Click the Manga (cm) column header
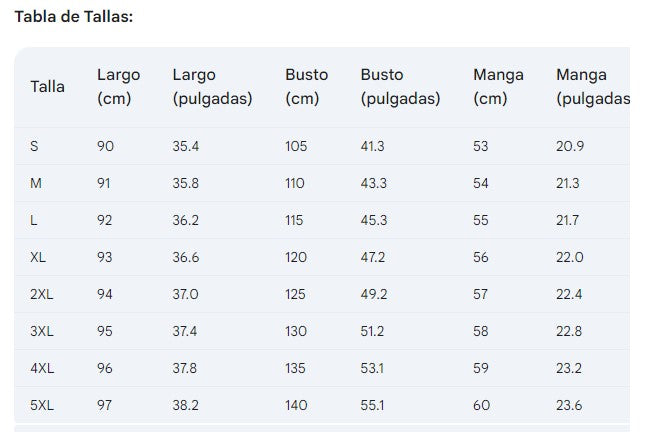The height and width of the screenshot is (432, 646). pos(498,86)
